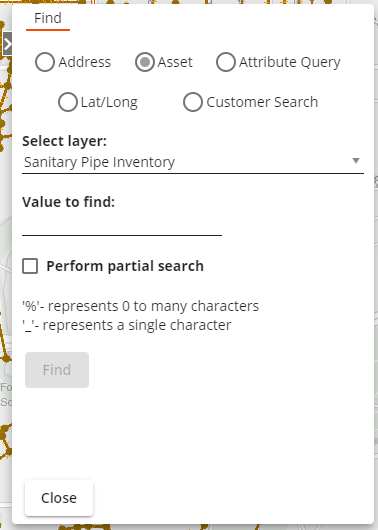Click the underscore single character hint text
The height and width of the screenshot is (530, 378).
(x=127, y=325)
